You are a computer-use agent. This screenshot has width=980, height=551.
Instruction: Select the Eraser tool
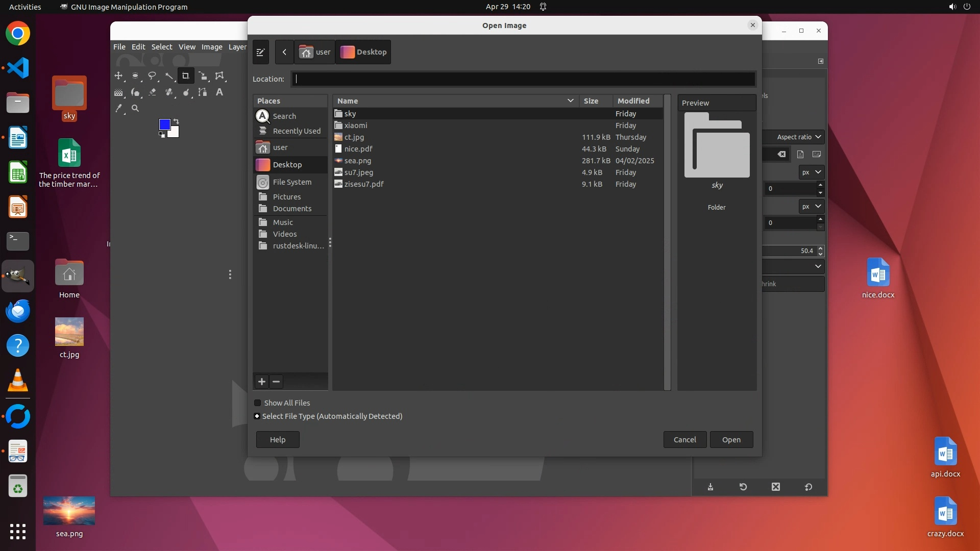[152, 92]
